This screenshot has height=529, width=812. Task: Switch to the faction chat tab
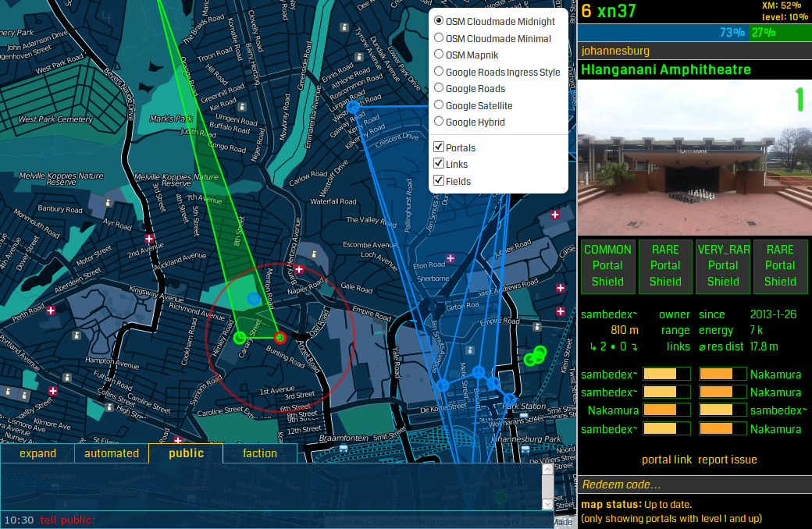[x=260, y=453]
